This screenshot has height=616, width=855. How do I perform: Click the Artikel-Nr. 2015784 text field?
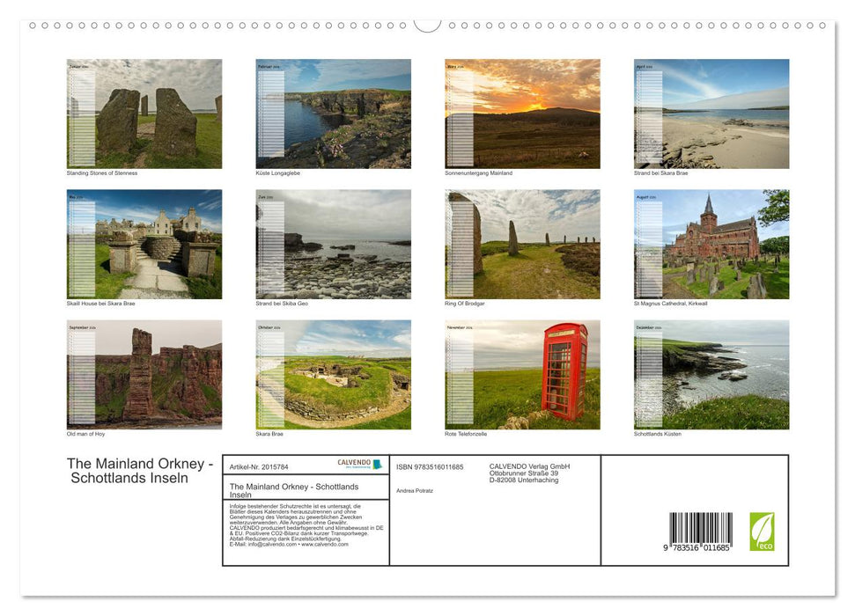[259, 466]
